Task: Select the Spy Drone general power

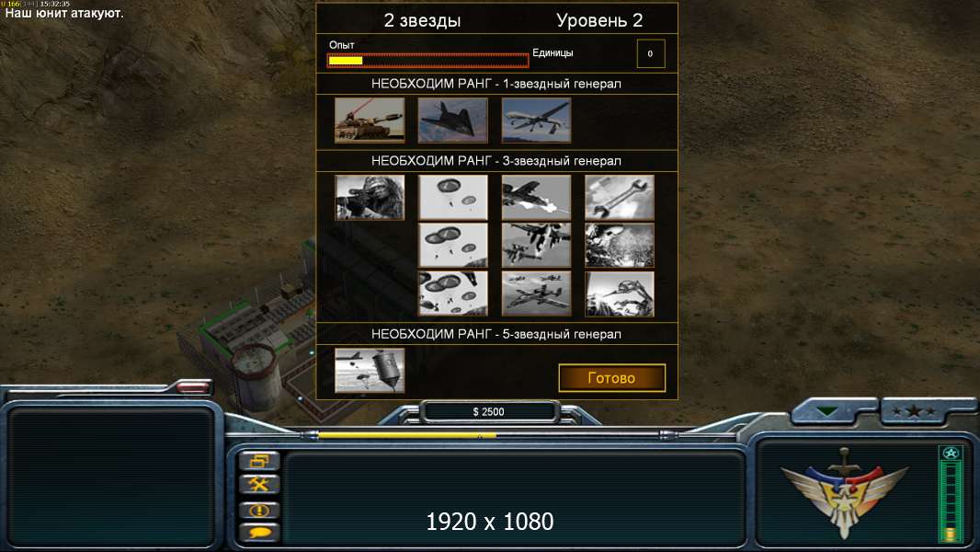Action: [536, 120]
